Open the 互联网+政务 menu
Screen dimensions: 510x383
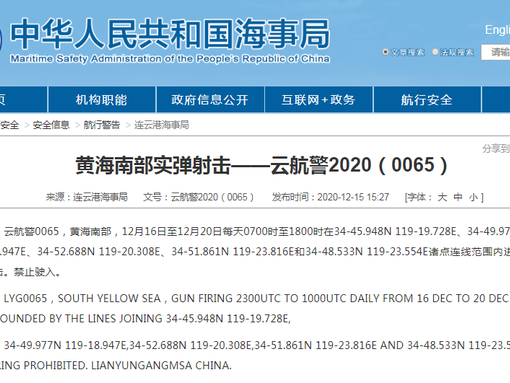tap(319, 100)
